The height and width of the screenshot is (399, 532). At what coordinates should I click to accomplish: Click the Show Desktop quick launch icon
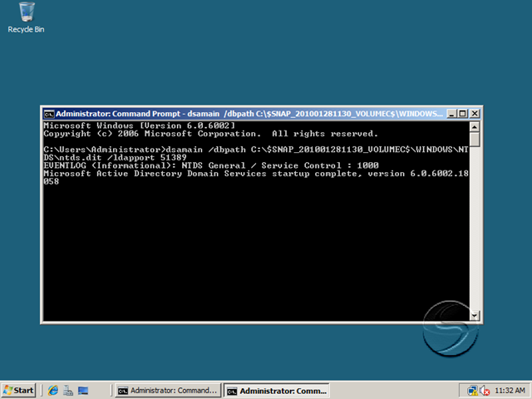83,391
